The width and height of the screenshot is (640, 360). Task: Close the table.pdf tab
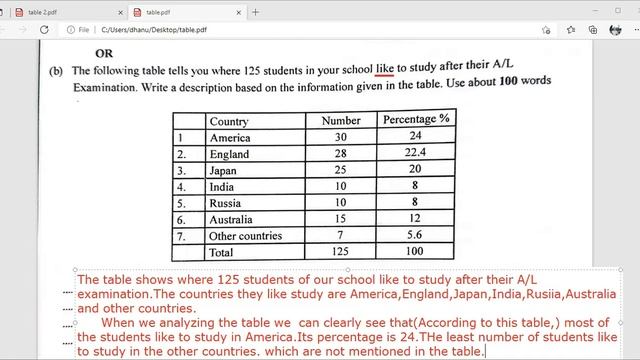(x=239, y=13)
